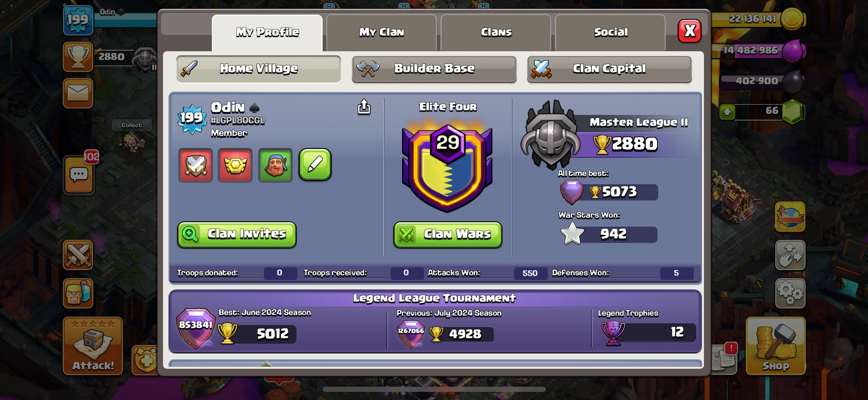Image resolution: width=868 pixels, height=400 pixels.
Task: Select the Home Village profile view
Action: pyautogui.click(x=258, y=69)
